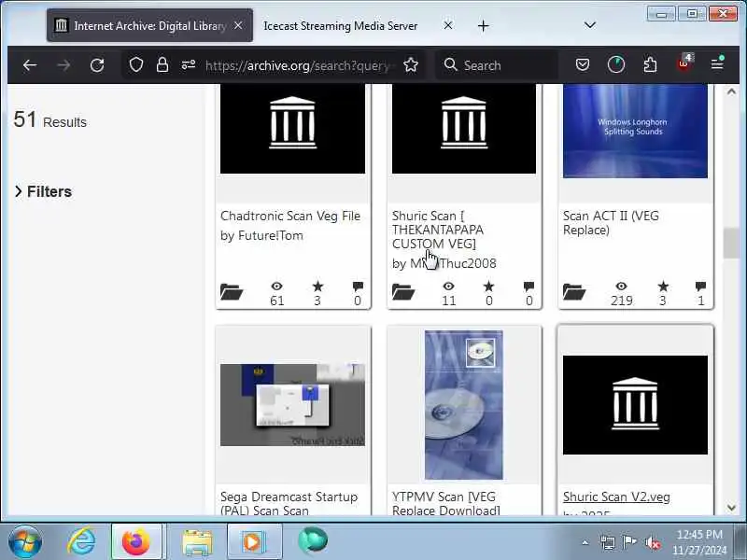Close the Icecast Streaming Media Server tab
Screen dimensions: 747x560
tap(448, 25)
